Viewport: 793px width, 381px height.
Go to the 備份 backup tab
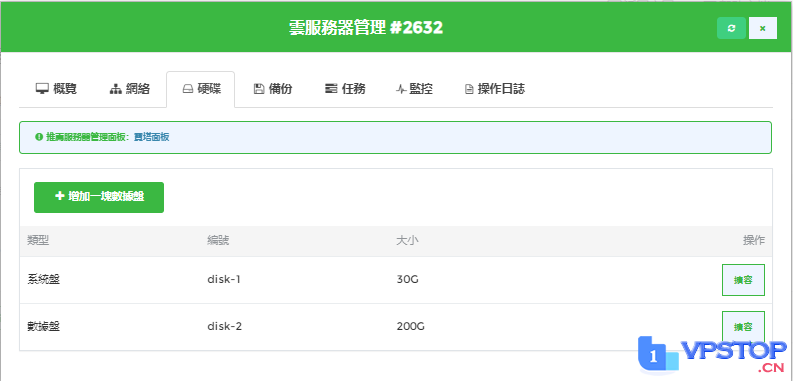coord(273,89)
